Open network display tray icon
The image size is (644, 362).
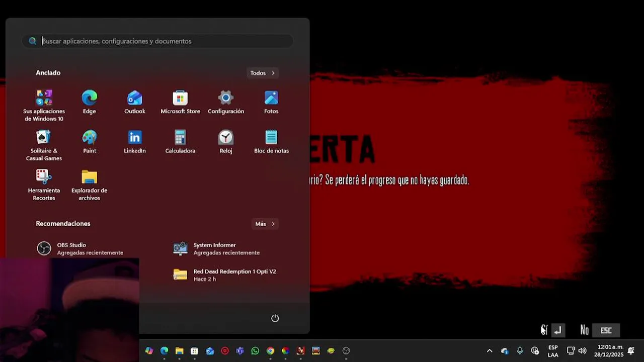[x=571, y=351]
